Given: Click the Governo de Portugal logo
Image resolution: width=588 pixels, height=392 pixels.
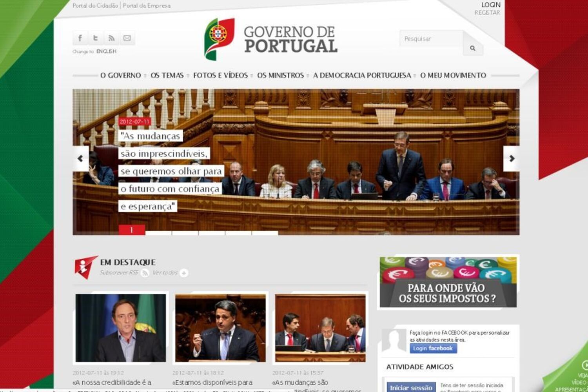Looking at the screenshot, I should pos(270,39).
